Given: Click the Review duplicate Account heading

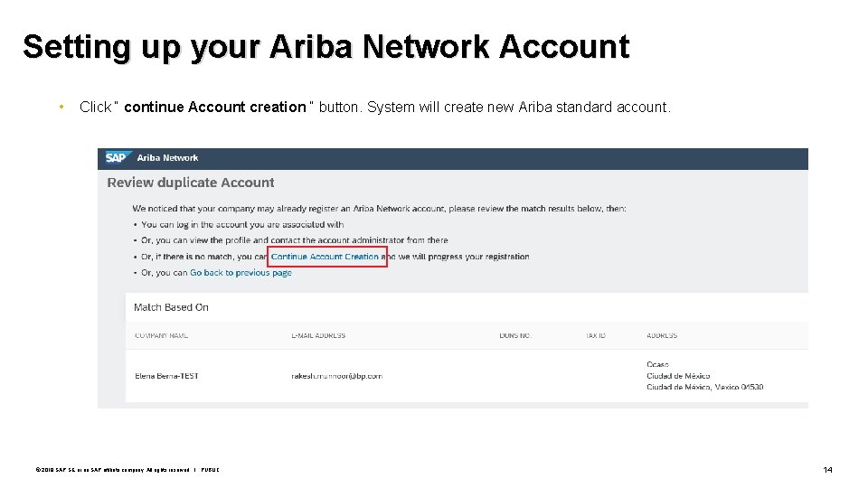Looking at the screenshot, I should tap(191, 183).
